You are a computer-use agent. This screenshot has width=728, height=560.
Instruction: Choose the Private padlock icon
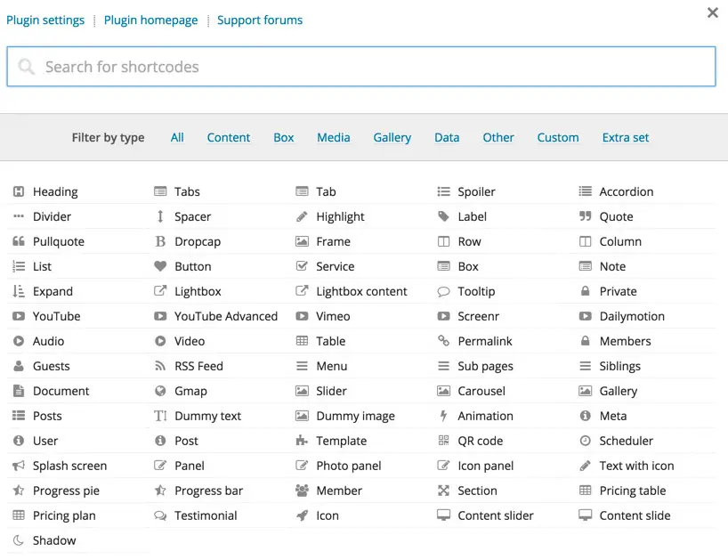(585, 291)
